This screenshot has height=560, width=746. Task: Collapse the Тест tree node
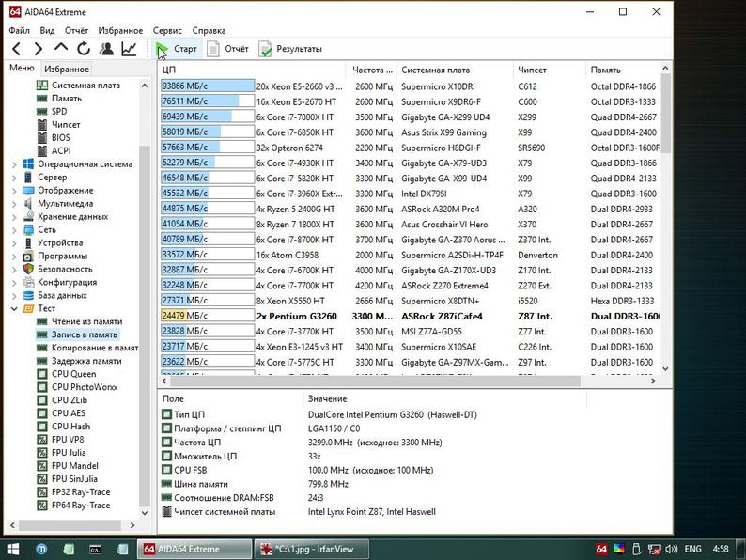(14, 309)
